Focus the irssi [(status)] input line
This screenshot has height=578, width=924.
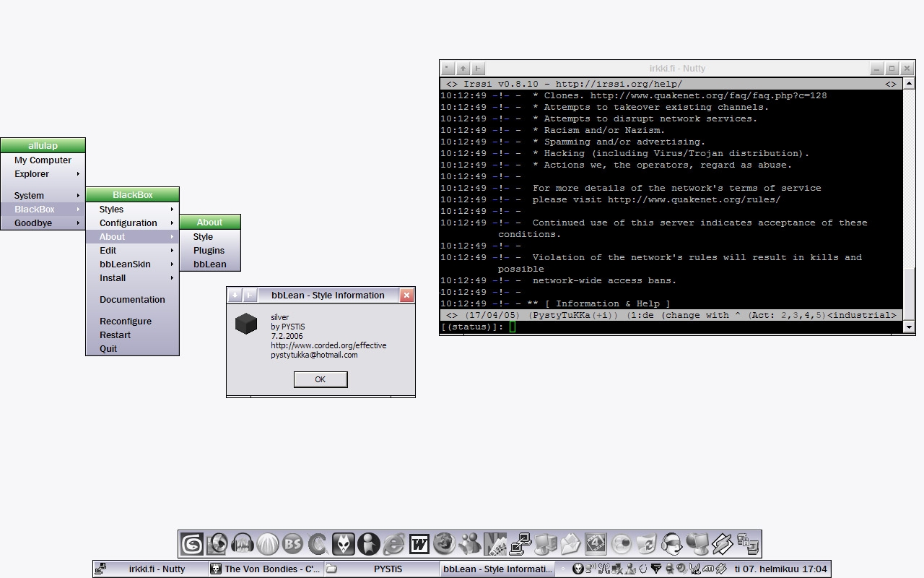point(671,327)
